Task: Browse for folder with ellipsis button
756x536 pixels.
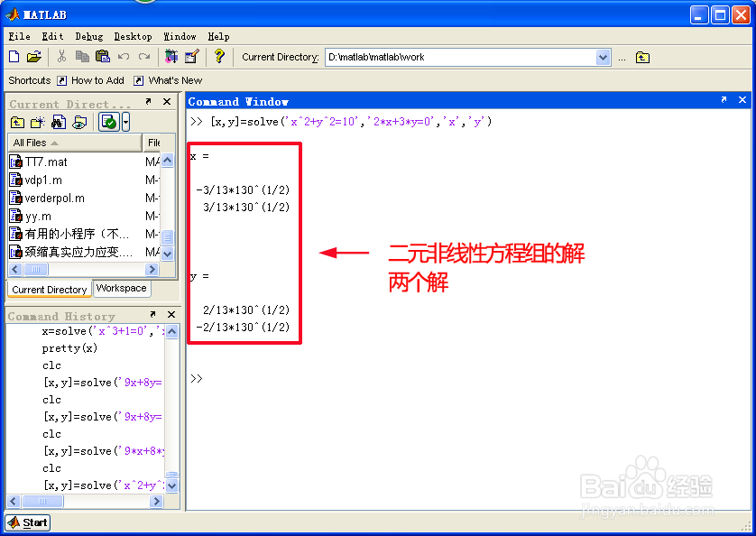Action: [622, 58]
